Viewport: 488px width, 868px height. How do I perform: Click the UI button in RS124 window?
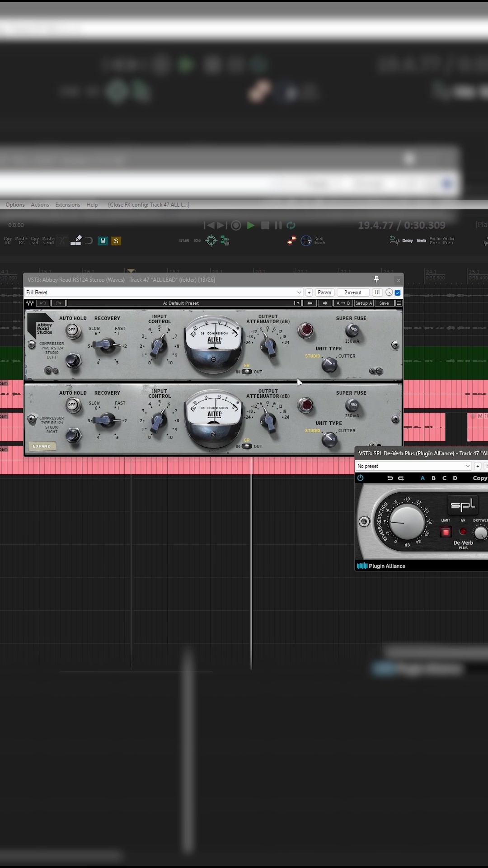pos(377,292)
